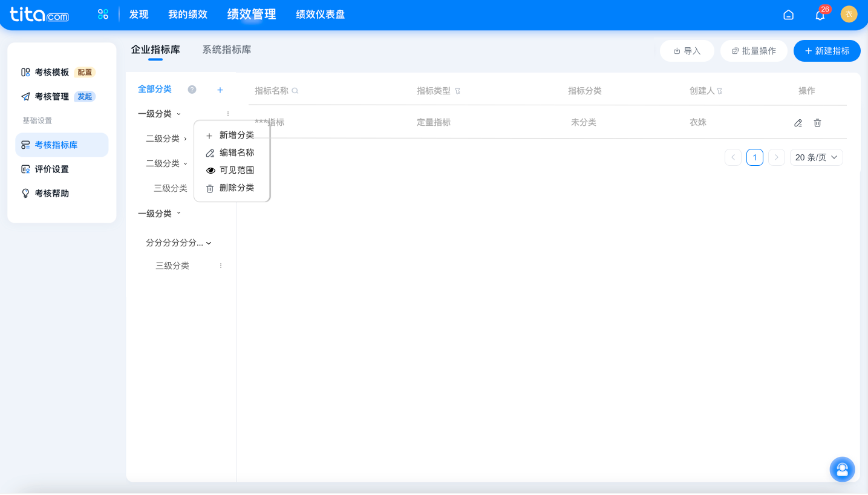The height and width of the screenshot is (495, 868).
Task: Expand the first 二级分类 arrow
Action: (185, 139)
